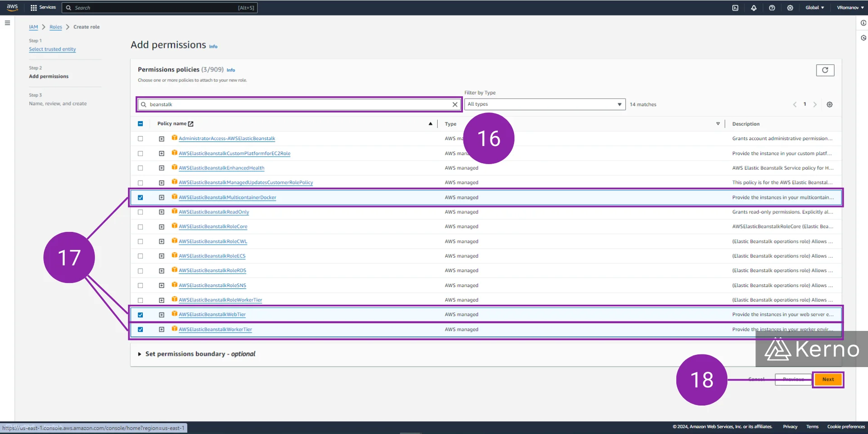
Task: Open the Info link next to Permissions policies
Action: pos(231,70)
